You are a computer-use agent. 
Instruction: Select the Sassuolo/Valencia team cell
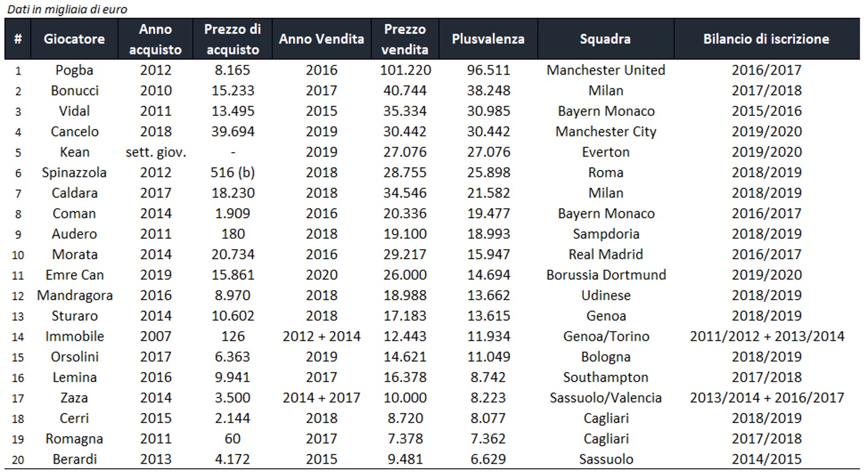(606, 398)
